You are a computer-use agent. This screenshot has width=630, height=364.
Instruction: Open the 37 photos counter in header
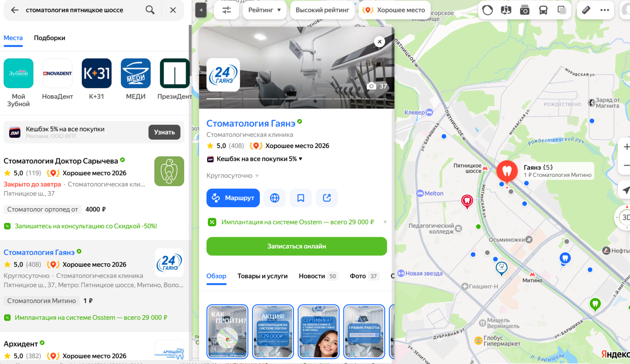coord(377,86)
